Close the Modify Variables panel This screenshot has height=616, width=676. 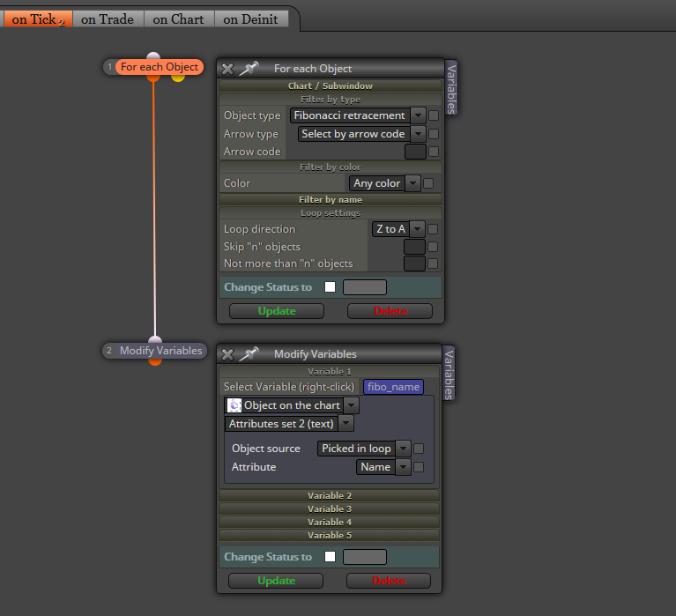click(x=227, y=354)
